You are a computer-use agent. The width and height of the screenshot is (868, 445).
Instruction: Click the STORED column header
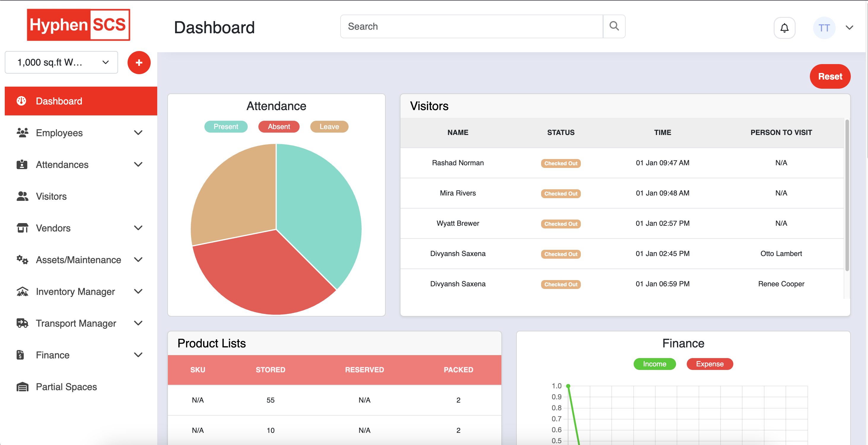pyautogui.click(x=270, y=370)
